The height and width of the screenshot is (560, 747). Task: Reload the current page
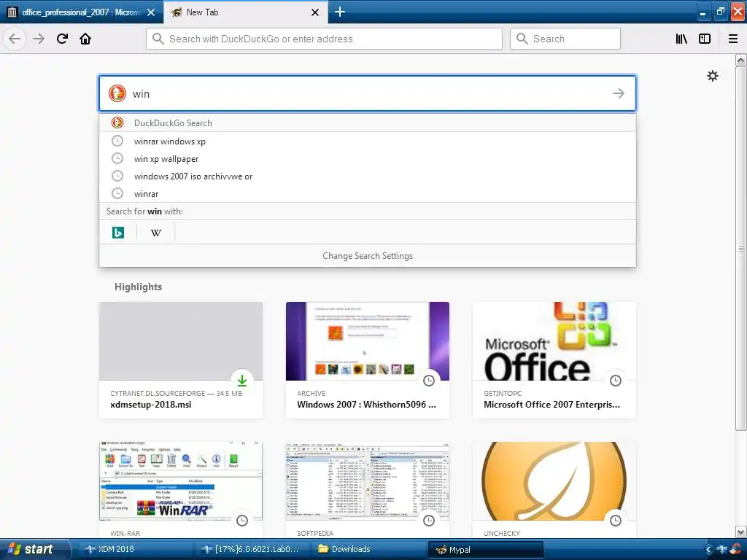(x=62, y=39)
